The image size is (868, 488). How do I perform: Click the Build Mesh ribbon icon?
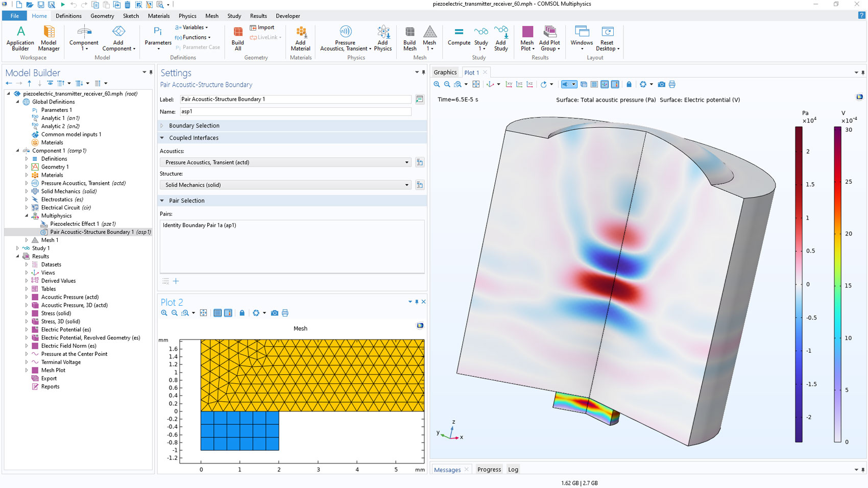coord(409,38)
